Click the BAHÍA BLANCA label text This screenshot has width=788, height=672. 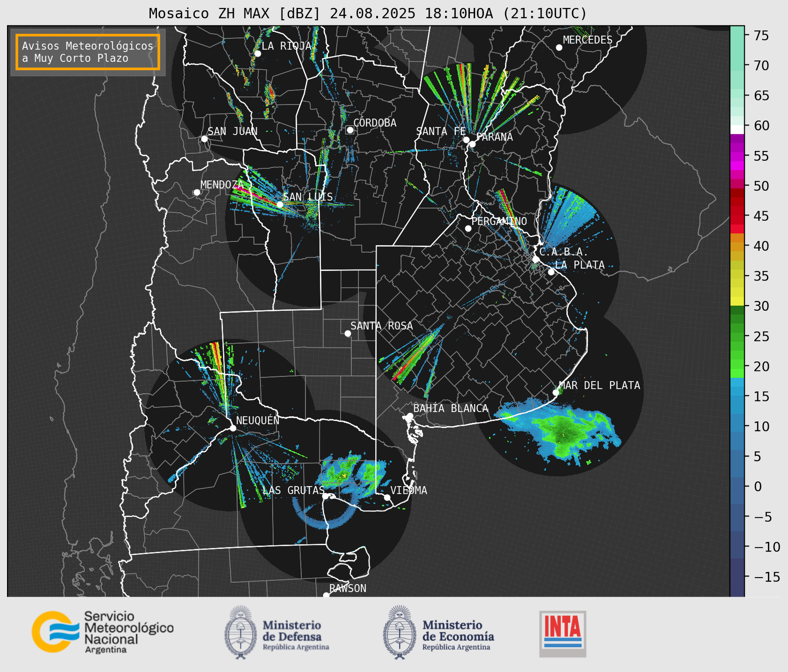coord(451,408)
